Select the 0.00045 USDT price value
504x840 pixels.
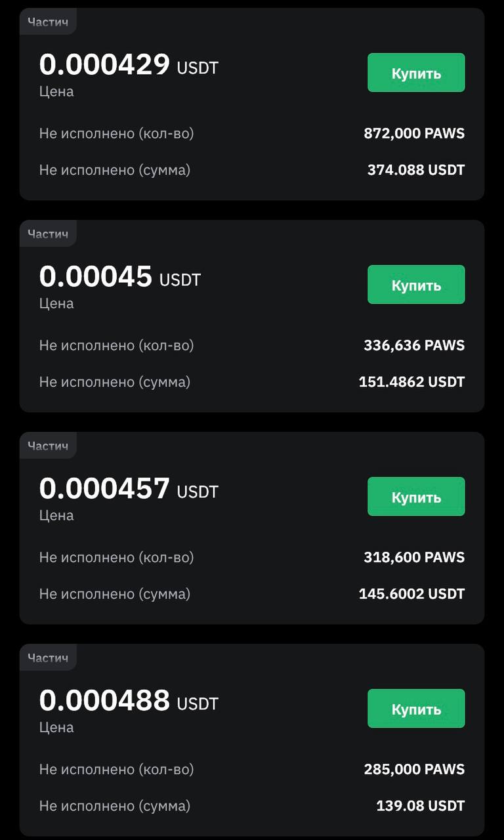[120, 277]
